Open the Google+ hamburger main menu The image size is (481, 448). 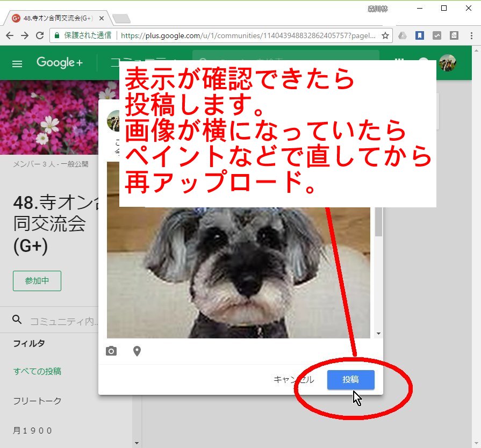tap(17, 63)
